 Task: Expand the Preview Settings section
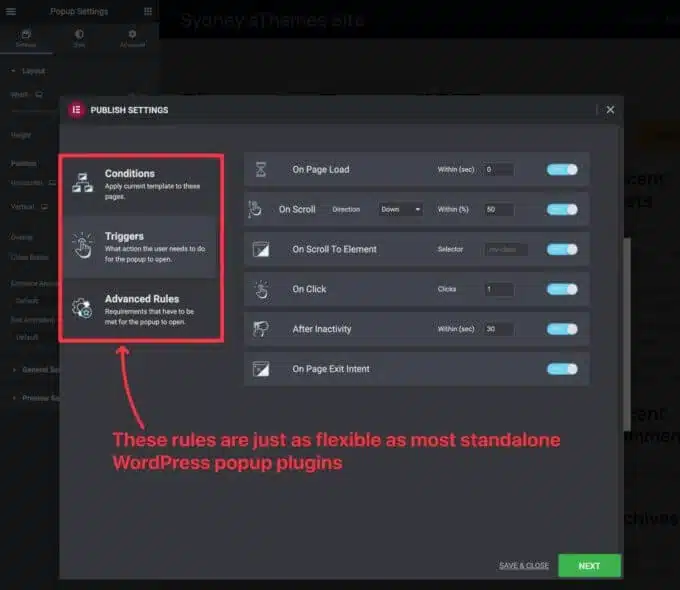pyautogui.click(x=35, y=398)
